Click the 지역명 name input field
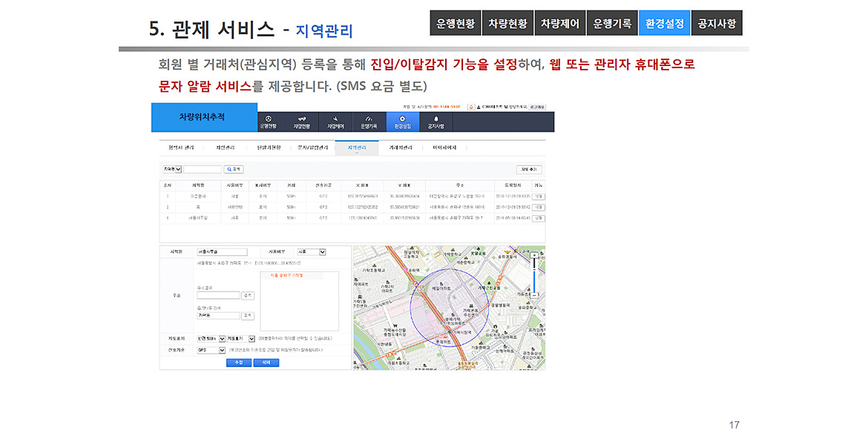 pos(221,252)
